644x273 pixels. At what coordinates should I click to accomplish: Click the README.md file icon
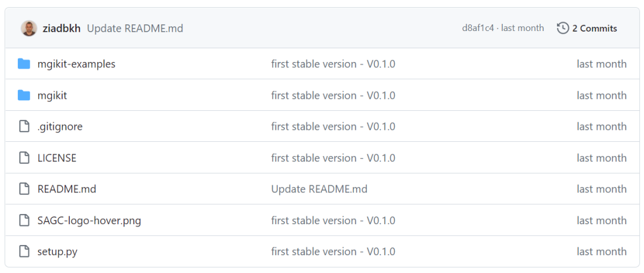[x=24, y=189]
